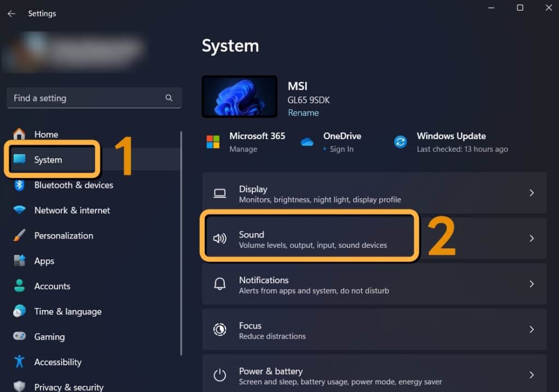Click the Time & language globe icon

click(x=19, y=311)
